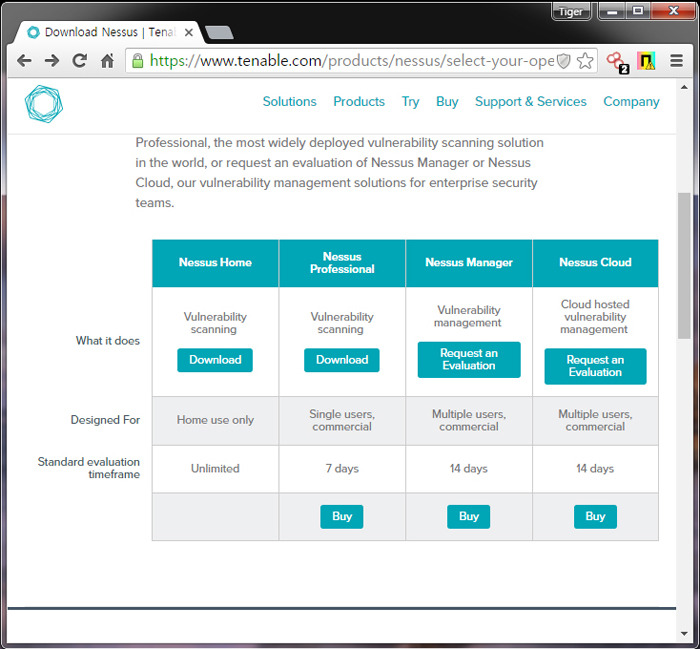Click the vertical scrollbar thumb
This screenshot has width=700, height=649.
684,266
